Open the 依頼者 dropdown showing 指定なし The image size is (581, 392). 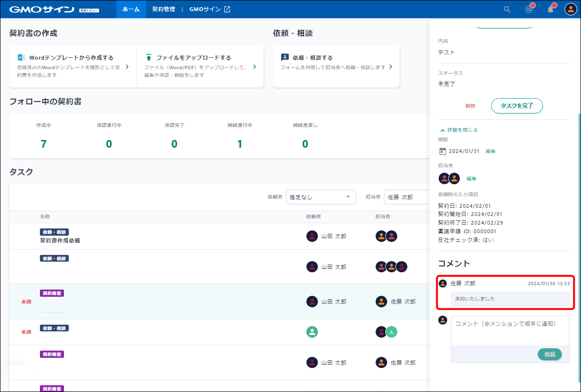321,197
